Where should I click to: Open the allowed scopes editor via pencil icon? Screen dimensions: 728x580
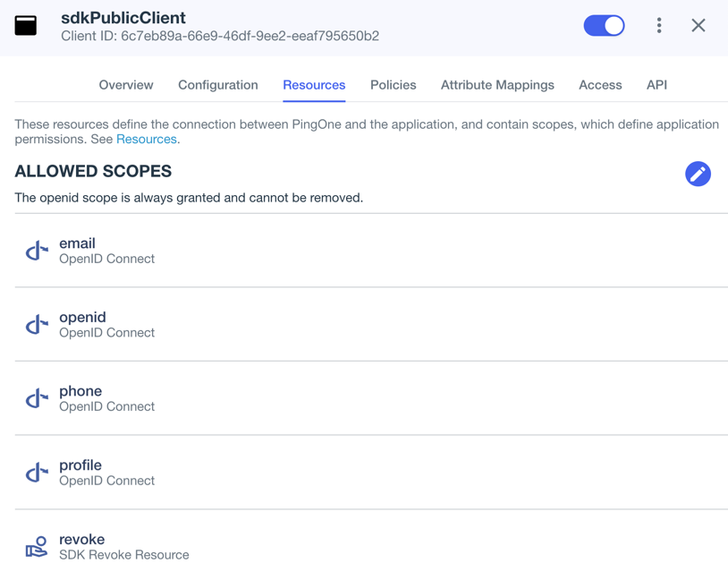click(x=698, y=174)
